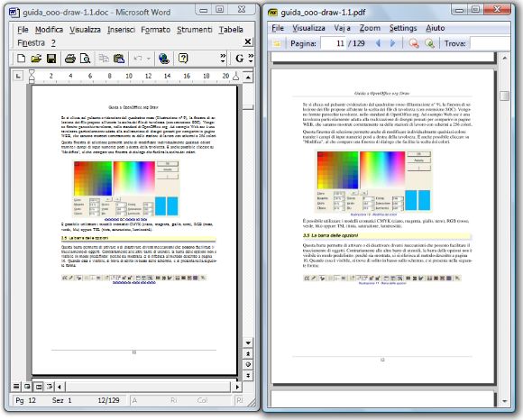The width and height of the screenshot is (523, 420).
Task: Zoom out with the minus magnifier icon
Action: click(x=414, y=43)
